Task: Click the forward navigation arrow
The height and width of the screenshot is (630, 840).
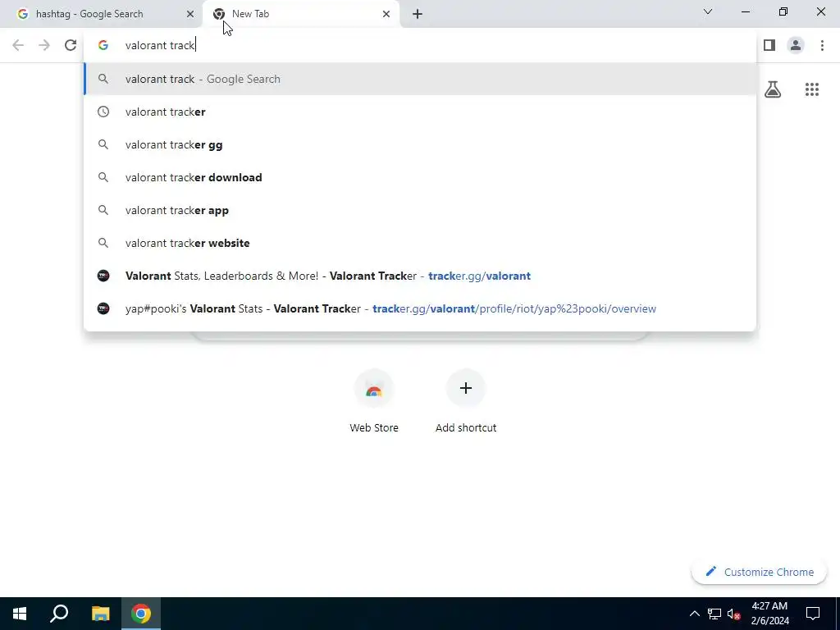Action: click(x=44, y=46)
